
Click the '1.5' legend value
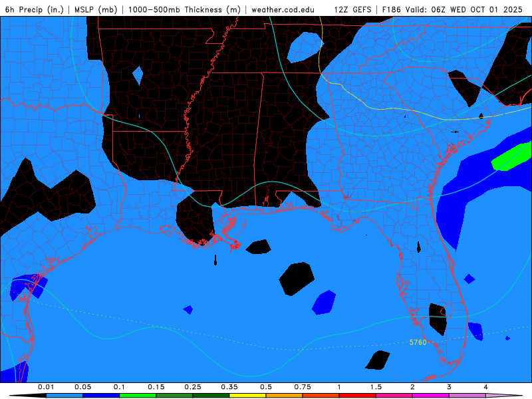[x=376, y=387]
